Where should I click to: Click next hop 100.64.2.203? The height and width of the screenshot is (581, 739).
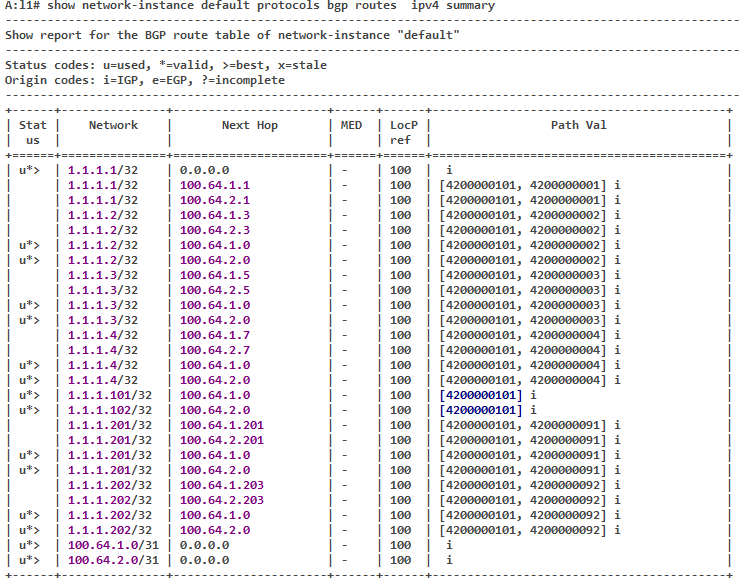[222, 500]
